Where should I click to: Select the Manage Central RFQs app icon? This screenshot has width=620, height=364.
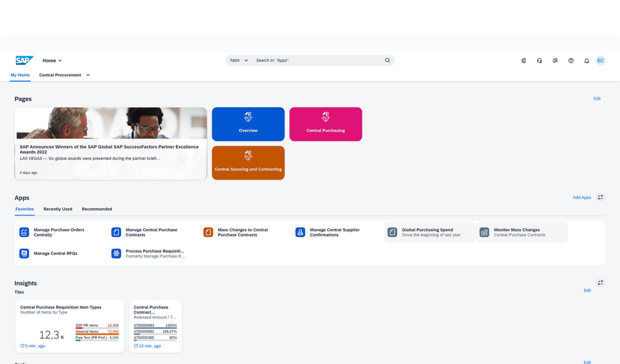24,253
